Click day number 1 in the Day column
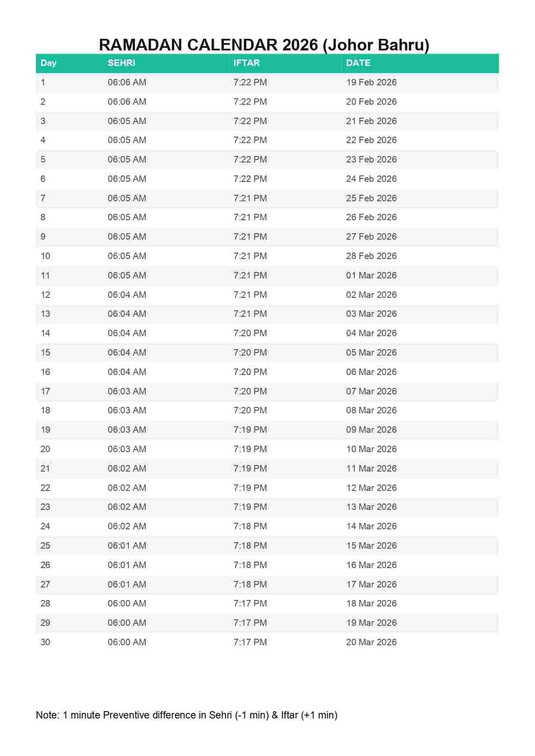Screen dimensions: 535x756 [43, 82]
